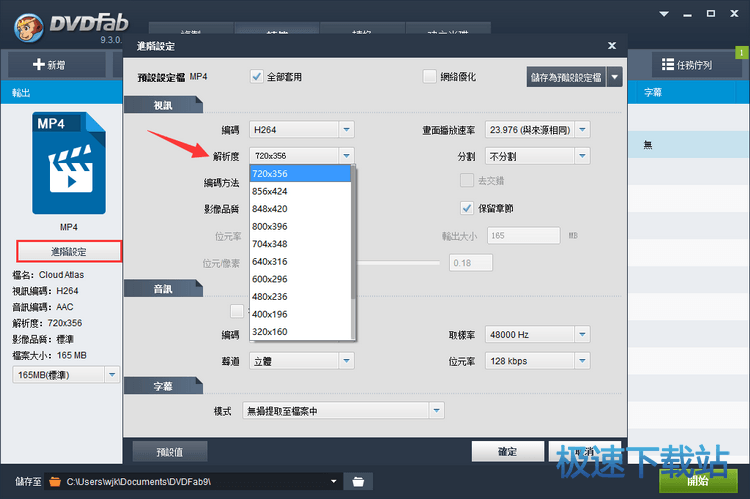Open the save path dropdown arrow
The height and width of the screenshot is (499, 750).
pyautogui.click(x=333, y=481)
